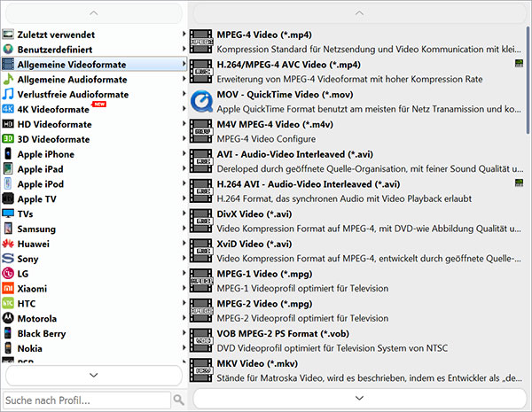Click the TVs monitor icon
The image size is (532, 412).
(8, 214)
